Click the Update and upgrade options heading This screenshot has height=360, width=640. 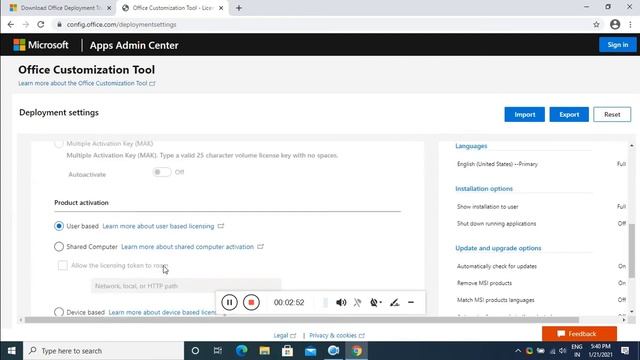[498, 248]
